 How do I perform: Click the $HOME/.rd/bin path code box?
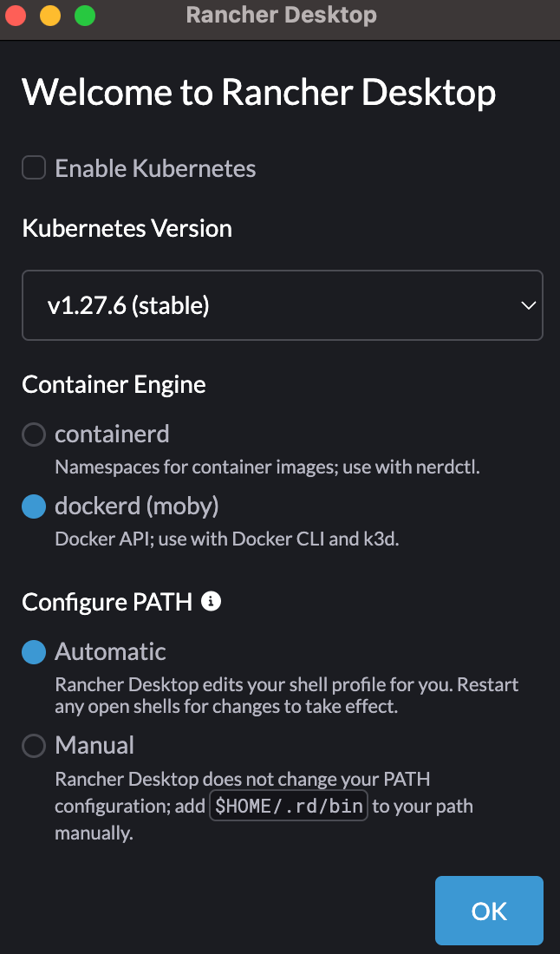289,806
